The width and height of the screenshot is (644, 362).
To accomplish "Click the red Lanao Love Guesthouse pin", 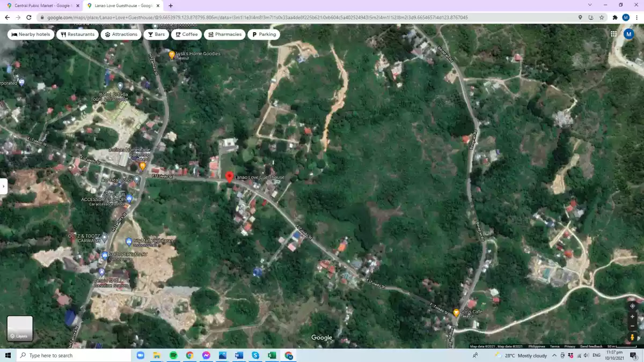I will click(x=229, y=178).
